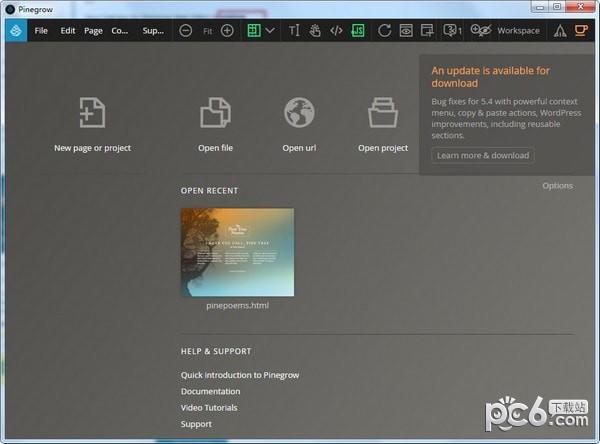Image resolution: width=600 pixels, height=444 pixels.
Task: Click the zoom in plus icon
Action: tap(227, 30)
